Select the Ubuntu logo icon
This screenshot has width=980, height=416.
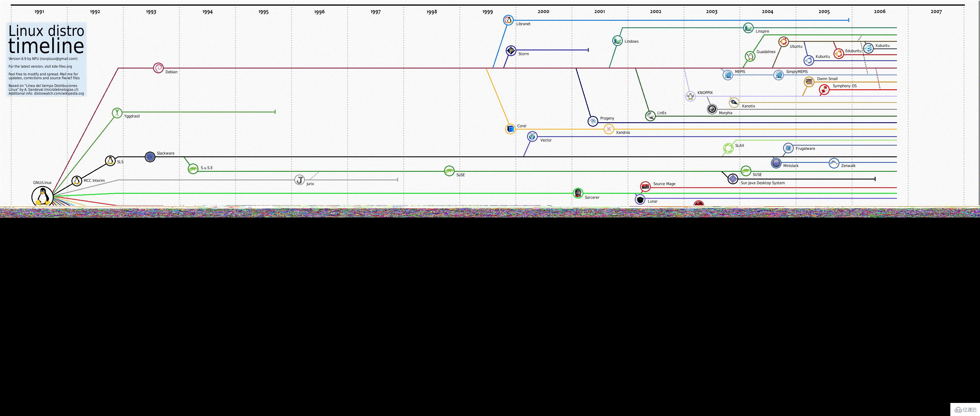[783, 42]
